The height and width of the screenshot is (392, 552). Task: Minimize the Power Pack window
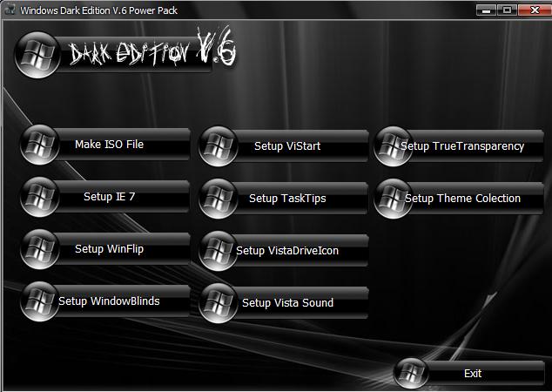486,10
